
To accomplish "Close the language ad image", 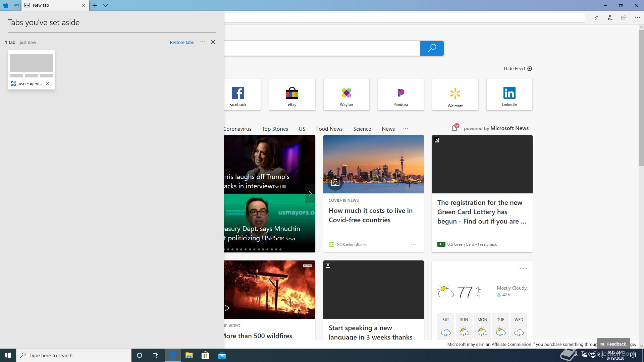I will 328,265.
